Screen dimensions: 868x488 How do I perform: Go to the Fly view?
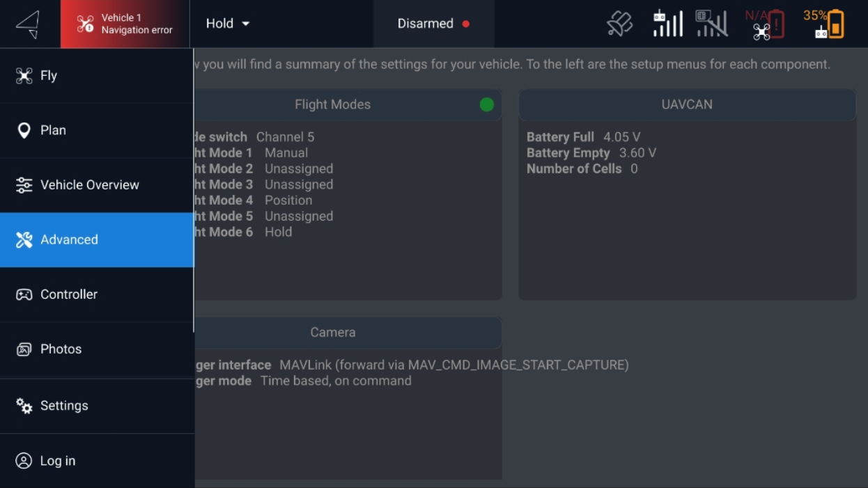click(x=49, y=76)
